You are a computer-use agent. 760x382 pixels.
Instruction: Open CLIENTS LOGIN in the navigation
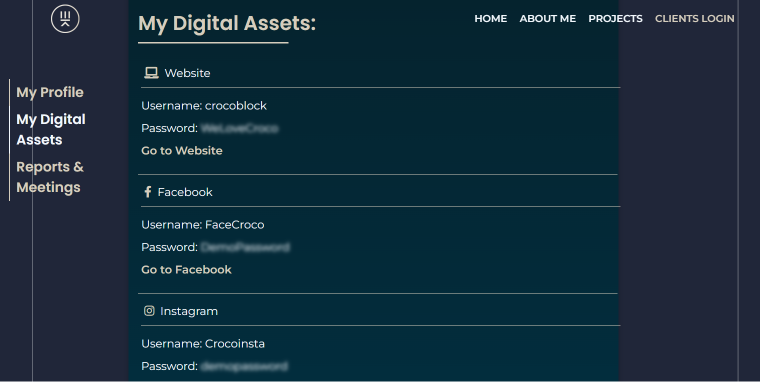pos(695,18)
